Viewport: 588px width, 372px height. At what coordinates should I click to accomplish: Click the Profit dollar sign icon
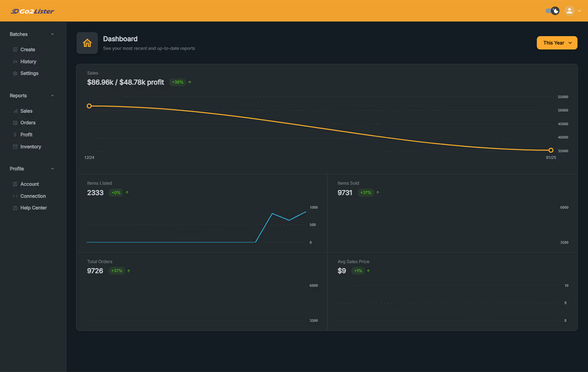pyautogui.click(x=16, y=135)
